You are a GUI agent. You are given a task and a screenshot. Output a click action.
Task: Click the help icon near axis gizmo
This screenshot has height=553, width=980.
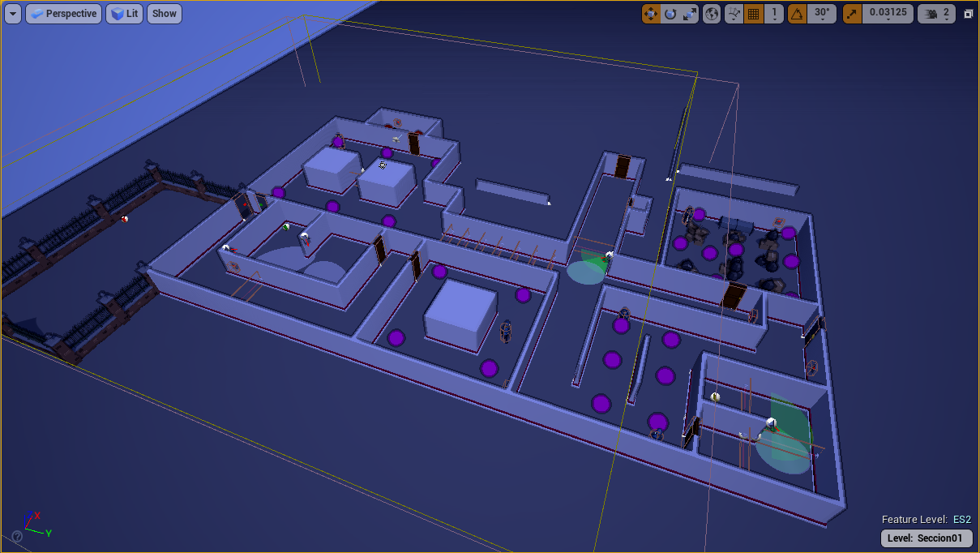pos(17,536)
